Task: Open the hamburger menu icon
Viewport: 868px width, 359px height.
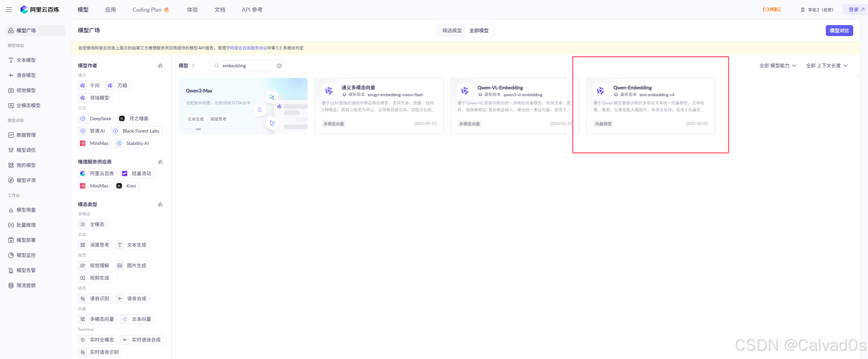Action: (x=9, y=10)
